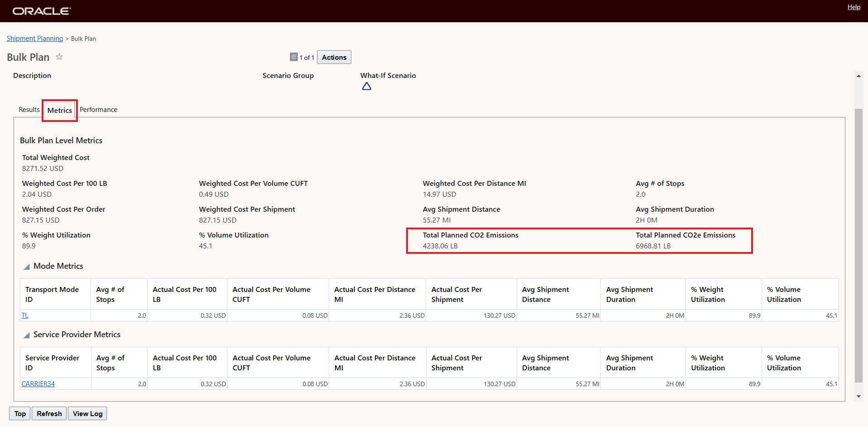
Task: Select the 8271.52 USD total weighted cost value
Action: coord(43,168)
